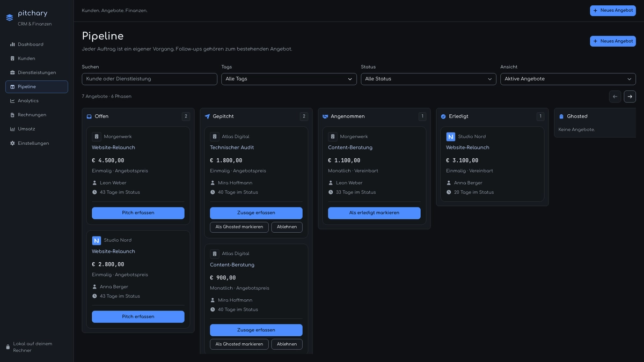Click Morgenwerk building icon in Angenommen column
The height and width of the screenshot is (362, 644).
tap(333, 137)
